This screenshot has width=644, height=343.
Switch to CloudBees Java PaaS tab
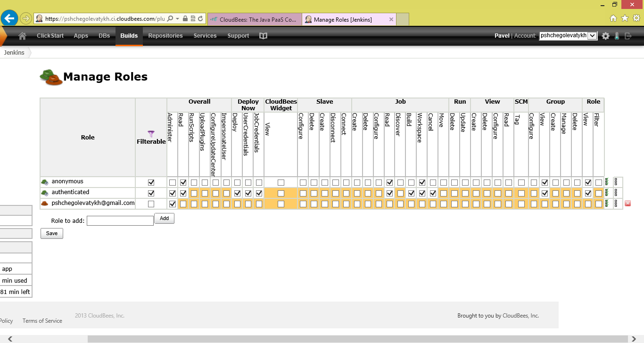click(x=254, y=19)
